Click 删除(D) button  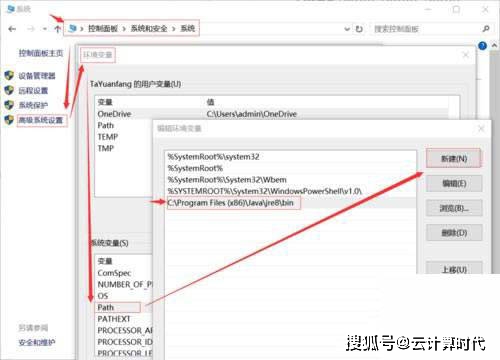pyautogui.click(x=454, y=233)
